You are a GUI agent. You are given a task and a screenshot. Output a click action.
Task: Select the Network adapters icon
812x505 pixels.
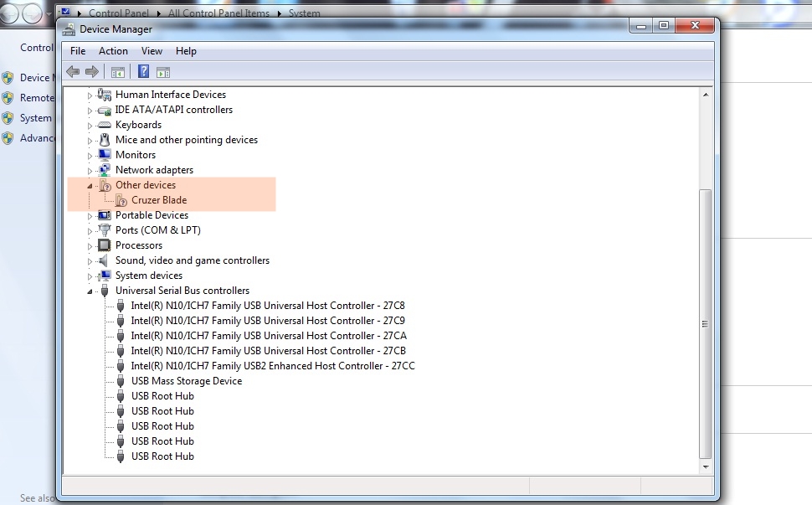[x=104, y=170]
